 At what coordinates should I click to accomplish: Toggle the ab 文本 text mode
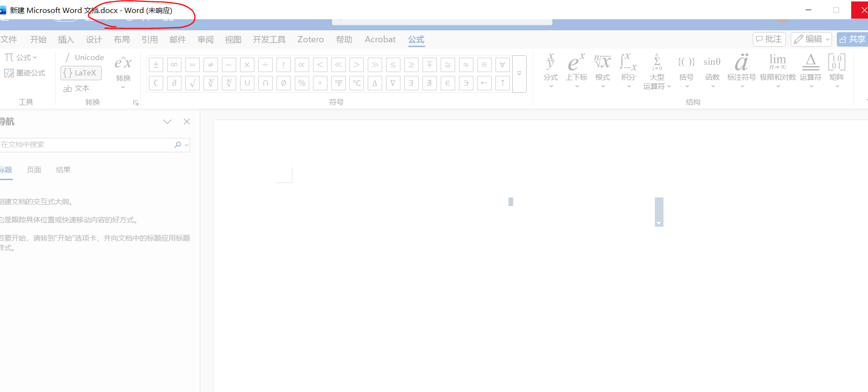click(x=76, y=88)
